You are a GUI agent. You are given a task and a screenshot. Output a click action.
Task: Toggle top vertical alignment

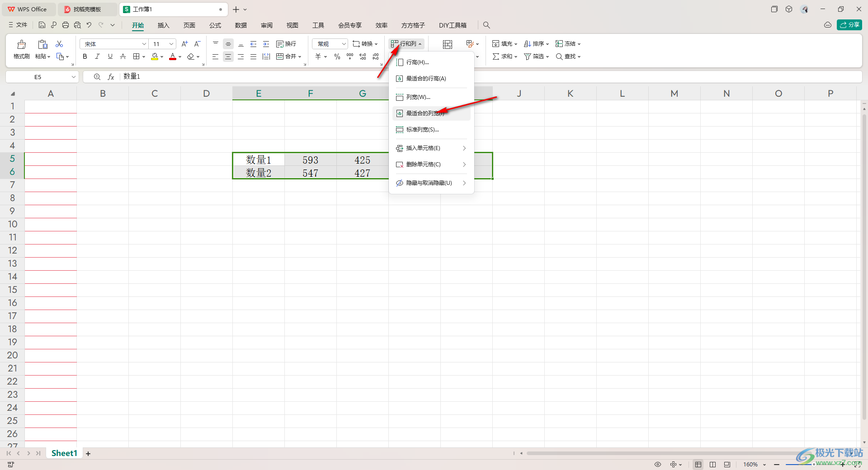[x=216, y=44]
